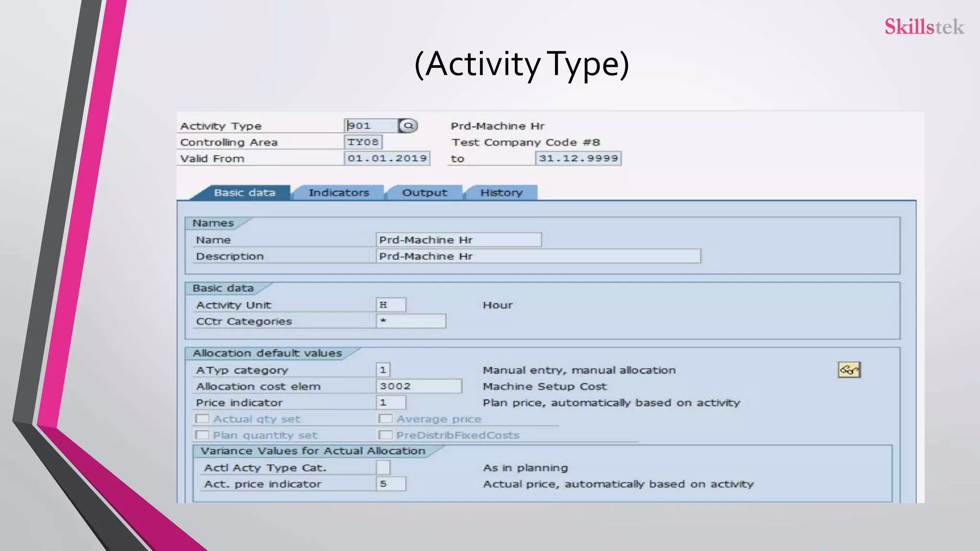The image size is (980, 551).
Task: Click the Description input field
Action: pos(538,256)
